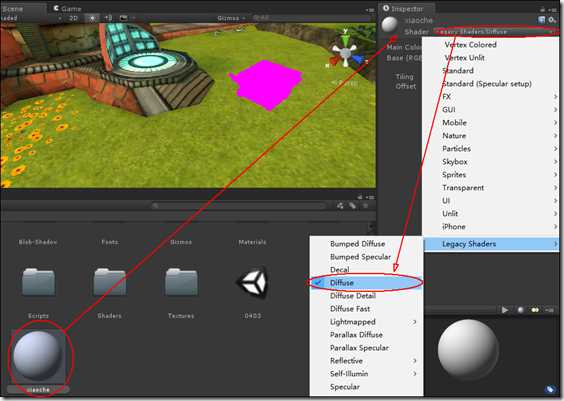The height and width of the screenshot is (401, 564).
Task: Choose Standard (Specular setup) shader
Action: click(x=491, y=83)
